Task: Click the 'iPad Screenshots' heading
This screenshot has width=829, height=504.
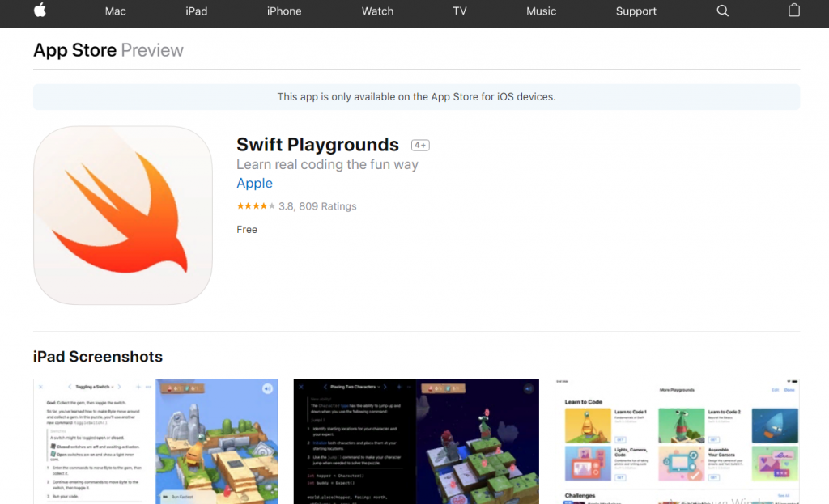Action: click(98, 357)
